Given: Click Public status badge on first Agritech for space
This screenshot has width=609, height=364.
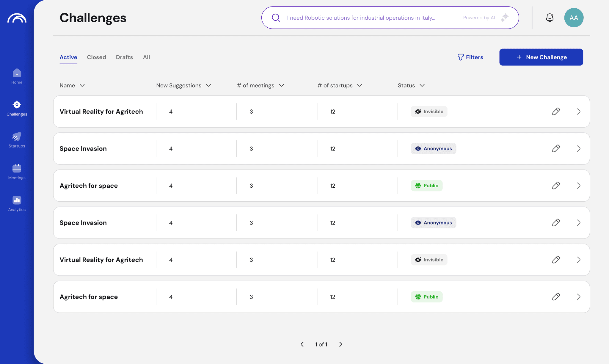Looking at the screenshot, I should (426, 186).
